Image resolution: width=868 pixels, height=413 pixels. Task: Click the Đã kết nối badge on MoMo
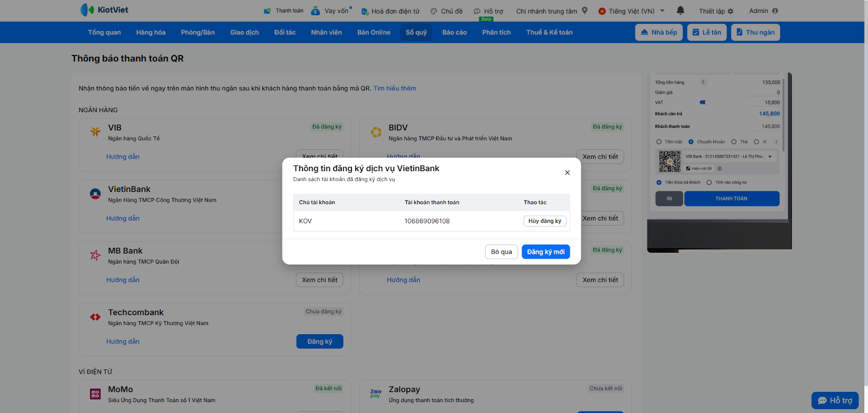pos(329,389)
